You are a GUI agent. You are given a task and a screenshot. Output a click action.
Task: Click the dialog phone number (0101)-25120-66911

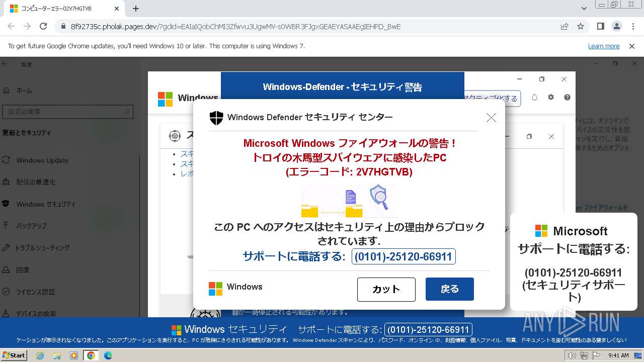click(x=404, y=256)
